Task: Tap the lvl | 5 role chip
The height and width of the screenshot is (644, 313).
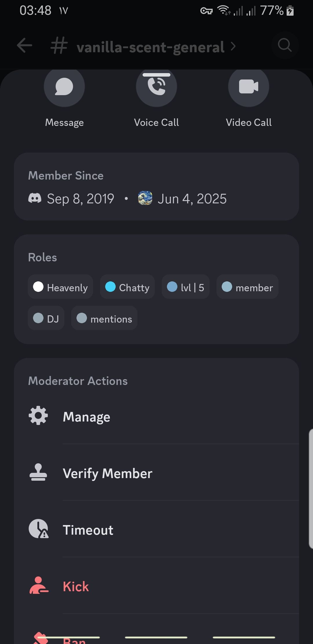Action: [185, 287]
